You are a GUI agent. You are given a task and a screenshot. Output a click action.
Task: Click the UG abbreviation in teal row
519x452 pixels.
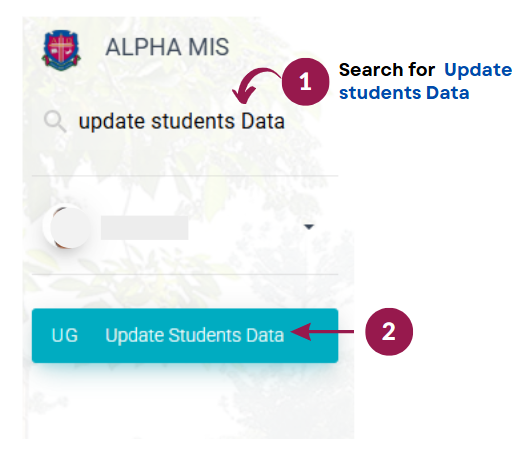65,335
